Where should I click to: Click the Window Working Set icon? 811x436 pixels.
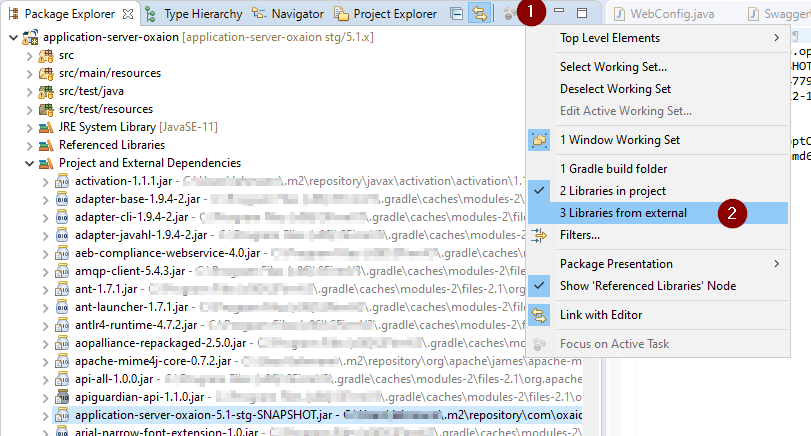(x=539, y=140)
